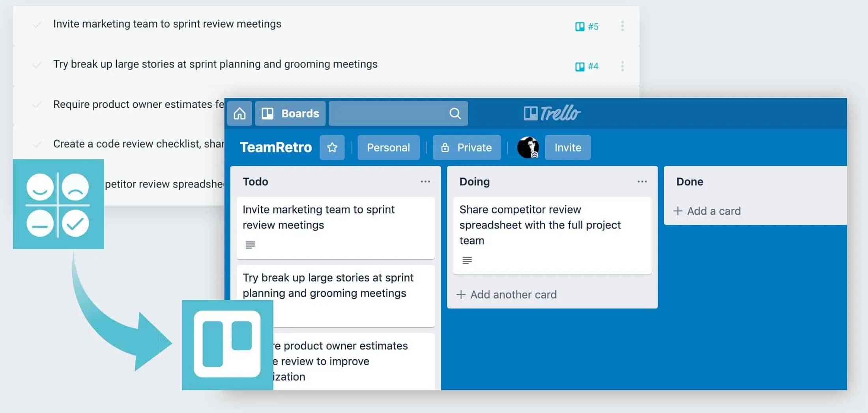The height and width of the screenshot is (413, 868).
Task: Open more options for Invite marketing action
Action: coord(622,26)
